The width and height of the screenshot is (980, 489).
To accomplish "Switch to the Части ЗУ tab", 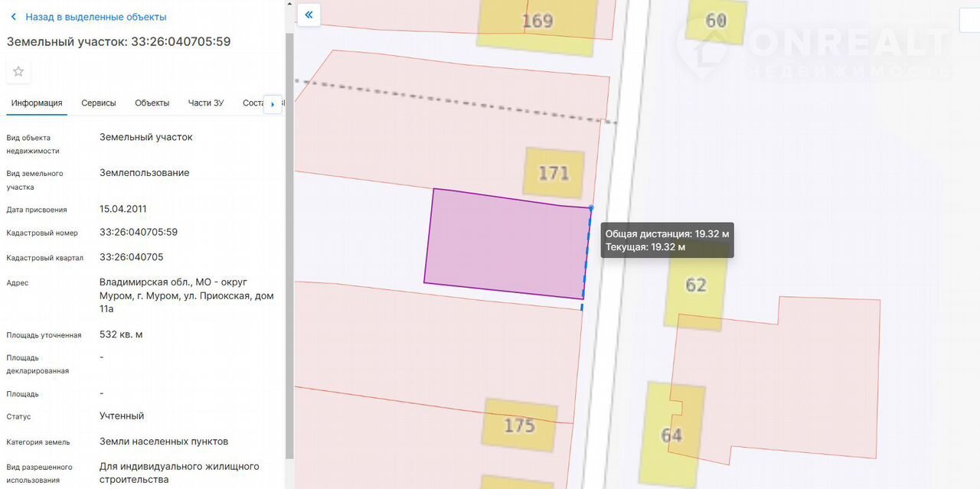I will click(x=206, y=103).
